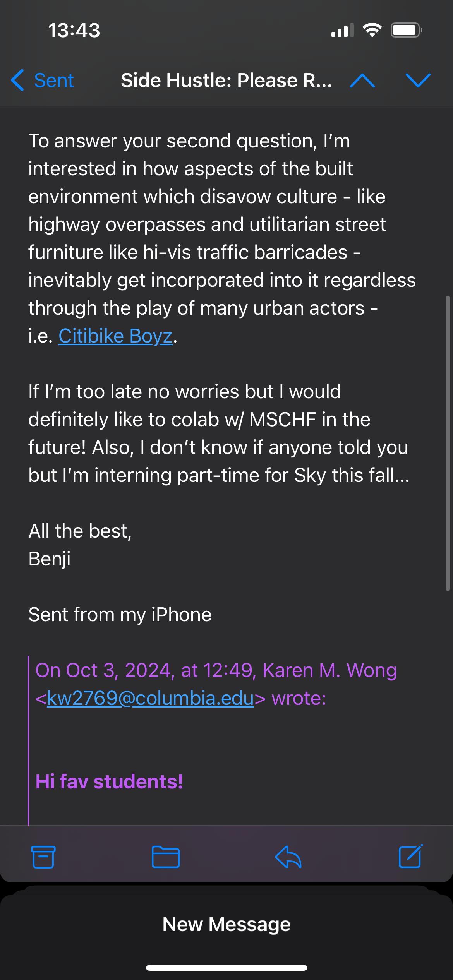Tap the cellular signal bars

342,30
